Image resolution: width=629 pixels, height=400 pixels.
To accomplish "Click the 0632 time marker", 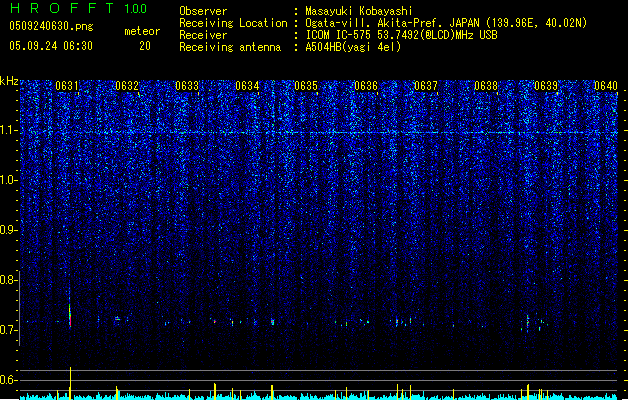I will pos(127,86).
